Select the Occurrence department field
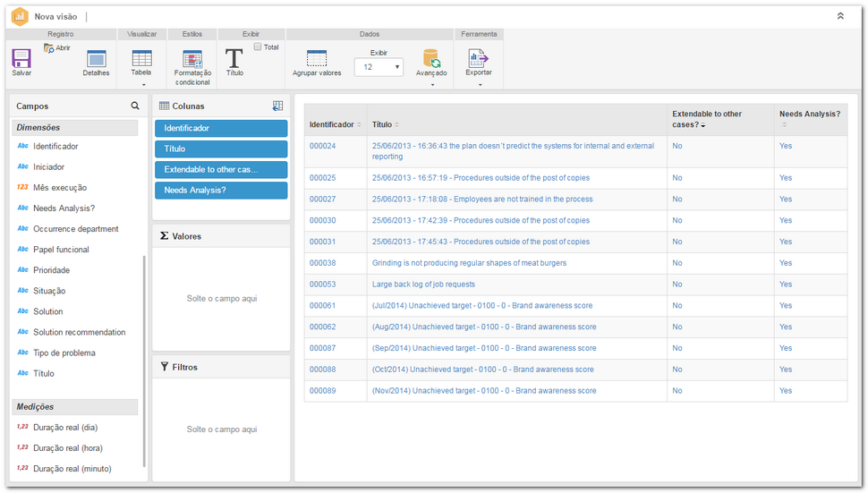Screen dimensions: 868x493 click(x=76, y=228)
